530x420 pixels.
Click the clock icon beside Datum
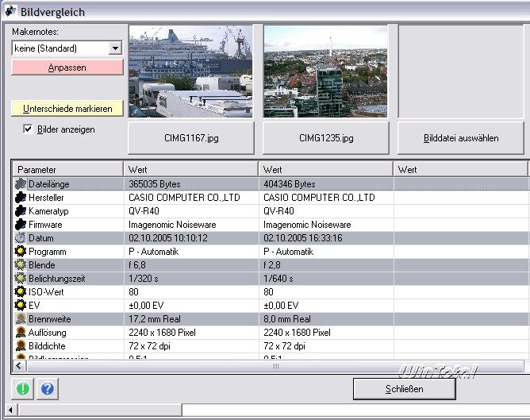pyautogui.click(x=21, y=238)
